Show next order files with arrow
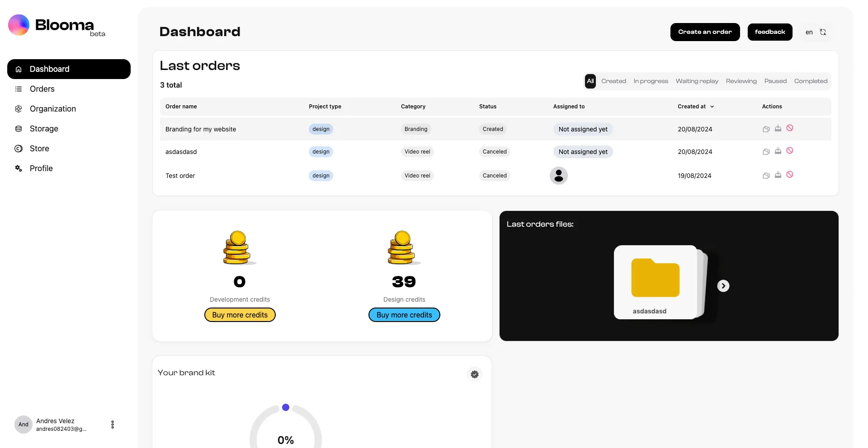 [723, 286]
